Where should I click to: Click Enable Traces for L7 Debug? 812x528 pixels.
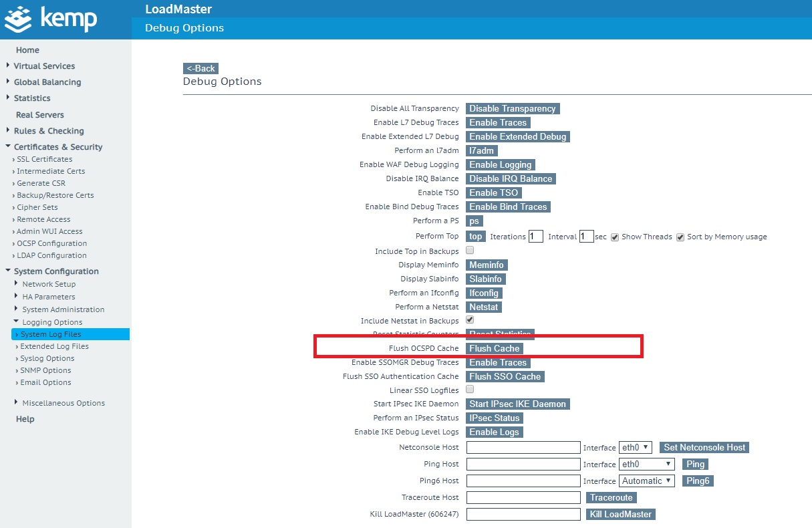[499, 122]
